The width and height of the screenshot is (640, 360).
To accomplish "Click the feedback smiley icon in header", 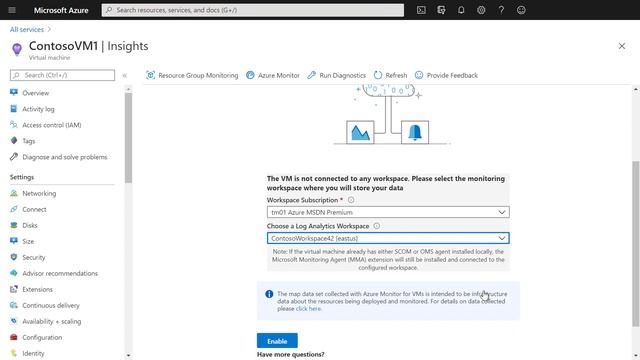I will [x=521, y=10].
